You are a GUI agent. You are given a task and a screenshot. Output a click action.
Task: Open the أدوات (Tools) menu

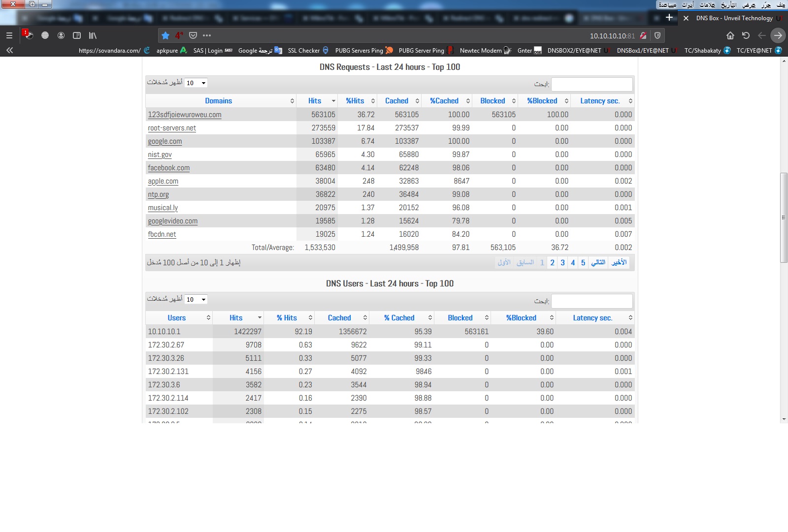pos(688,5)
